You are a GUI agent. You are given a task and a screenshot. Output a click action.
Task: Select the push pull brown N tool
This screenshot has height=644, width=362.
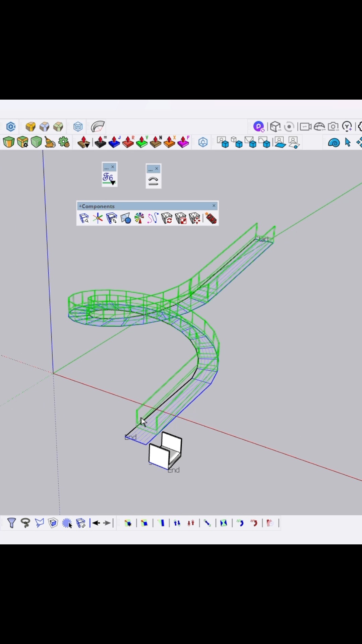156,142
